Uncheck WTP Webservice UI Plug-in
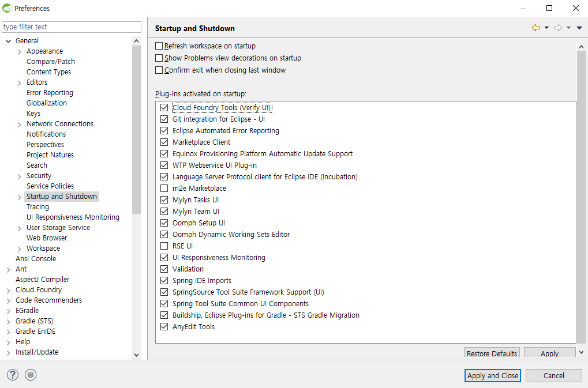588x388 pixels. click(164, 165)
